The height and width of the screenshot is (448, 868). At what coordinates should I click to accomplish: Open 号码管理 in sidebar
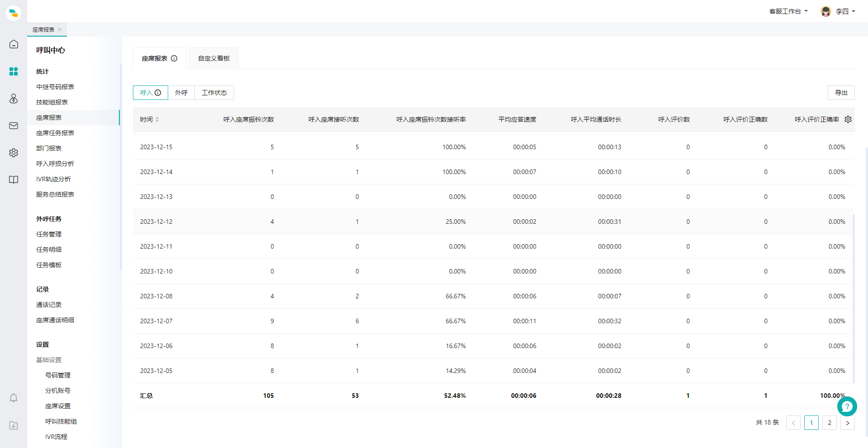[58, 375]
